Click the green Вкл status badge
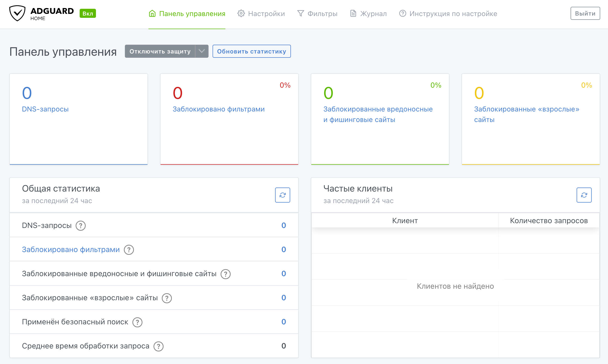The image size is (608, 364). (87, 14)
